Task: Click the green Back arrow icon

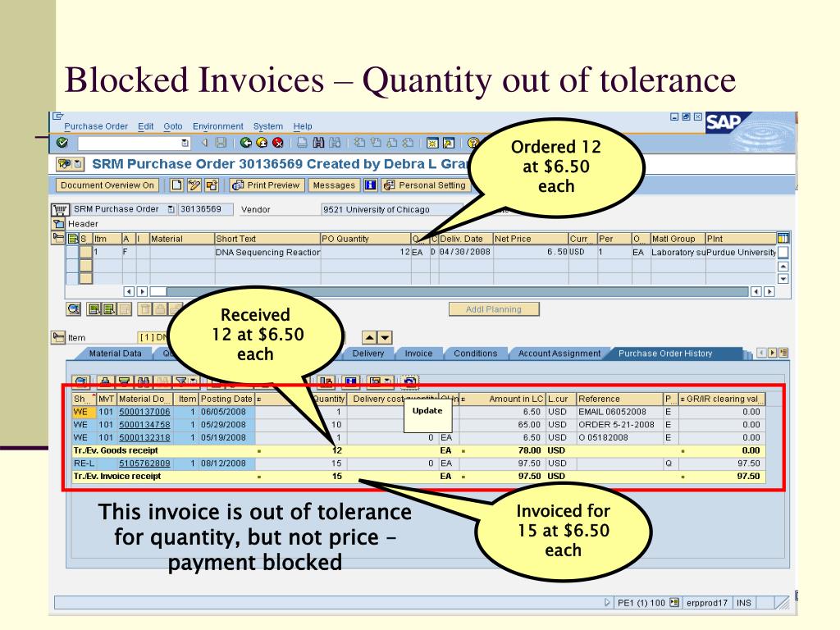Action: (x=246, y=143)
